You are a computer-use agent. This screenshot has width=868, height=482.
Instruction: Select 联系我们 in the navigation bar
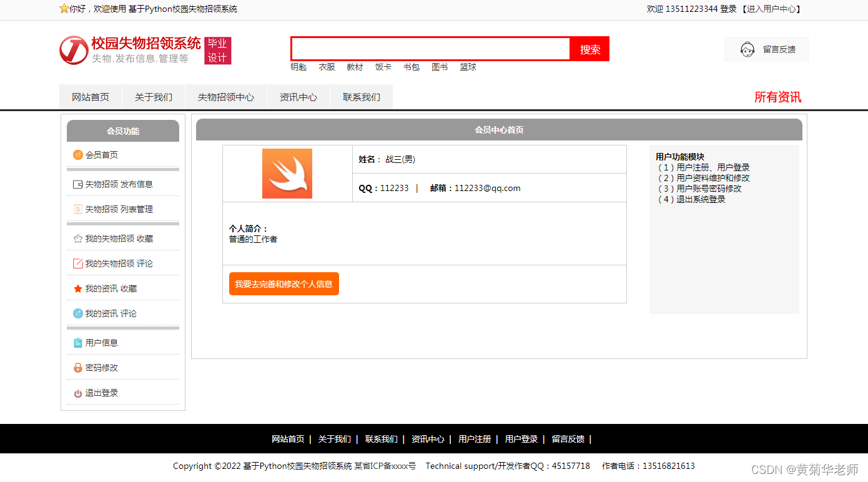[361, 97]
